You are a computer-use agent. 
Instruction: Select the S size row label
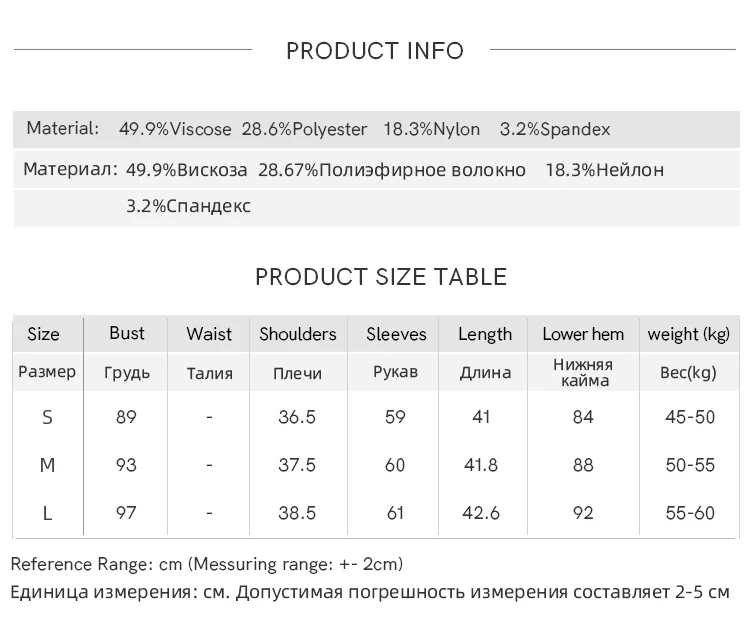click(47, 417)
